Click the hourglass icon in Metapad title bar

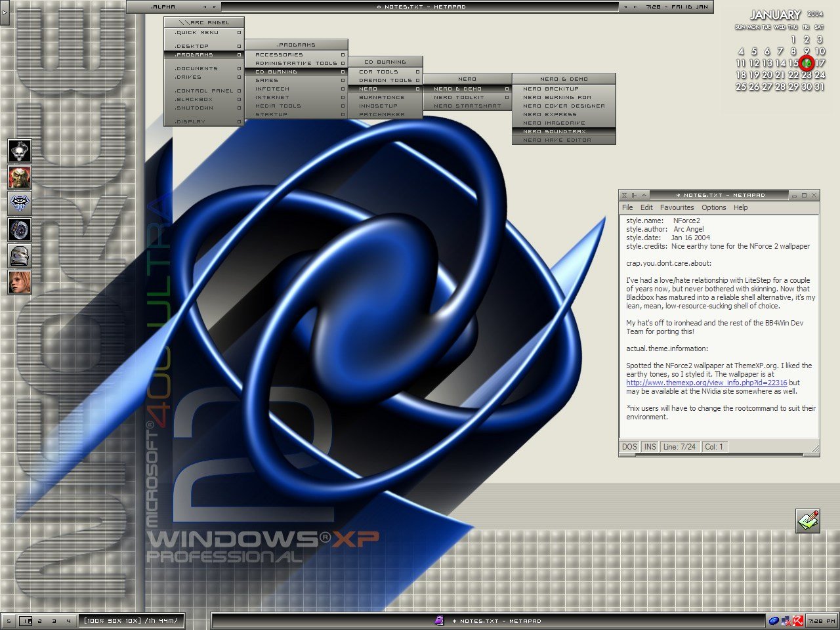point(624,195)
